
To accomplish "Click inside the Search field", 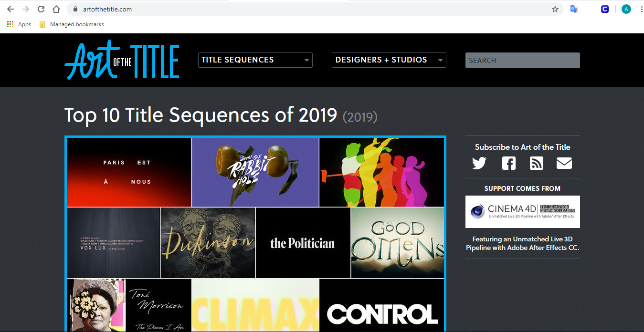I will (x=523, y=60).
